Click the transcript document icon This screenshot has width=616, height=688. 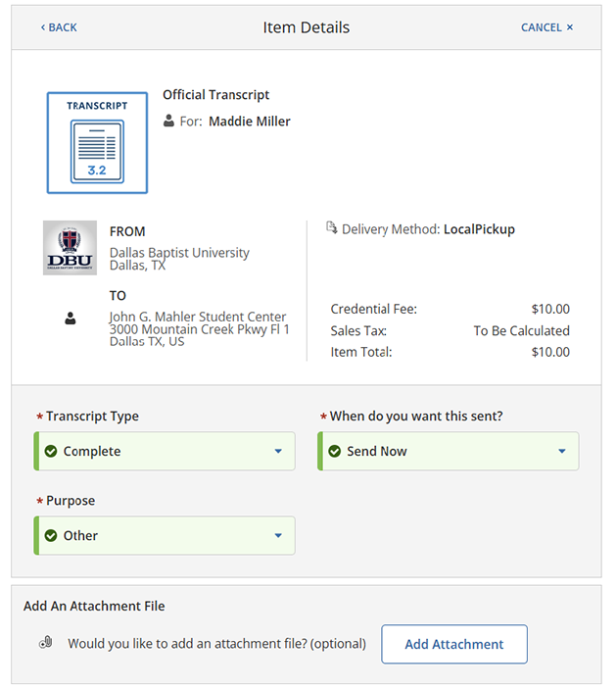click(x=97, y=143)
